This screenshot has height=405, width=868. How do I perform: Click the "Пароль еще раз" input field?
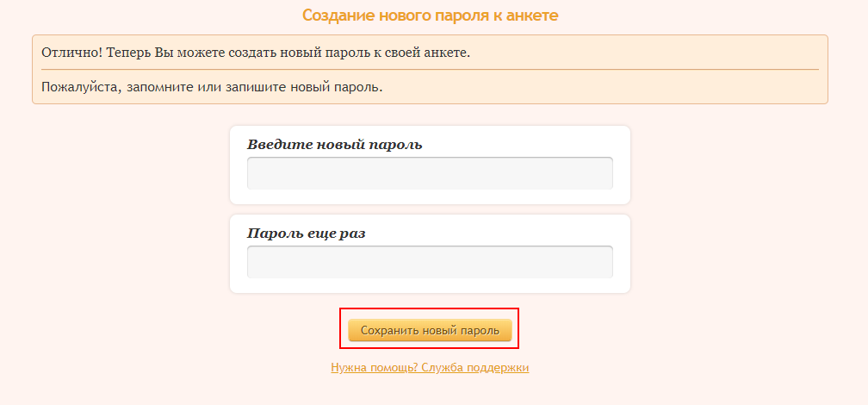(x=430, y=262)
